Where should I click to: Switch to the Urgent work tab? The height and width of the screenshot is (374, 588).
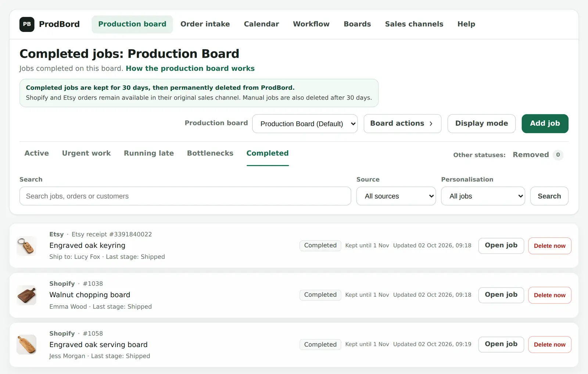(x=86, y=153)
